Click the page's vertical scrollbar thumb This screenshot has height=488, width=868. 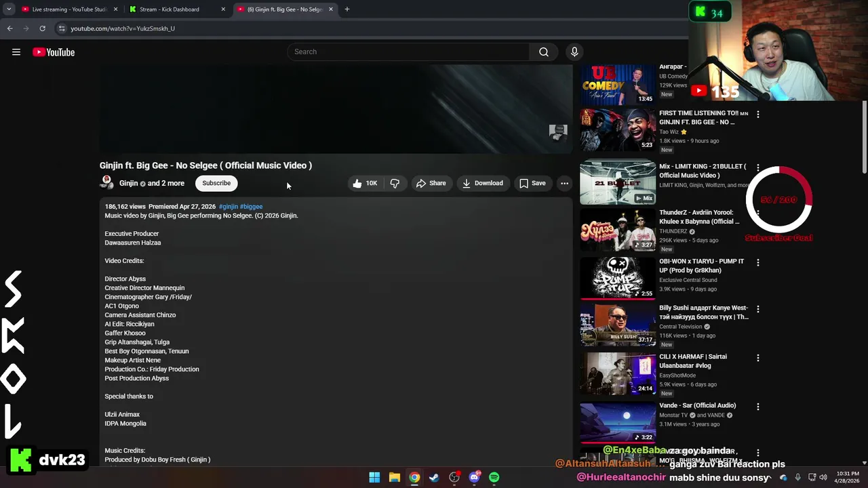[864, 136]
